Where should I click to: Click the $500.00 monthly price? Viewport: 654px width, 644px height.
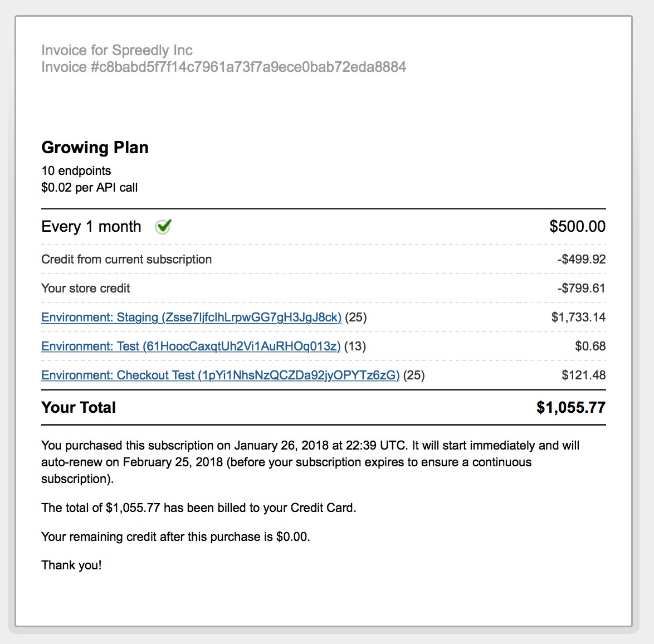(577, 227)
